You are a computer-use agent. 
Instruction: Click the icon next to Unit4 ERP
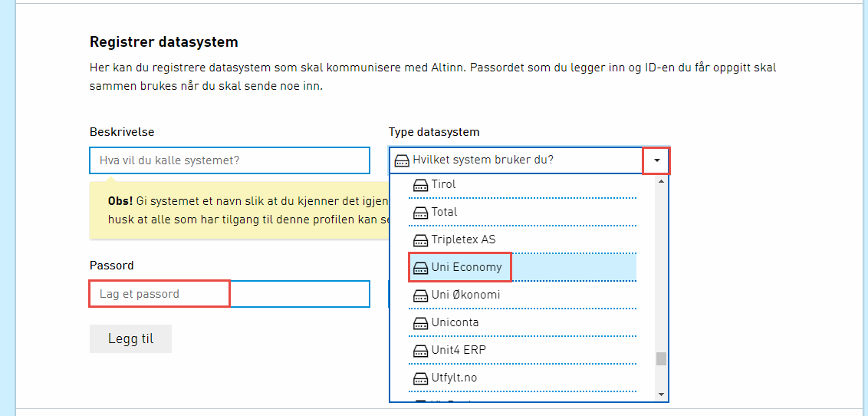(x=420, y=351)
